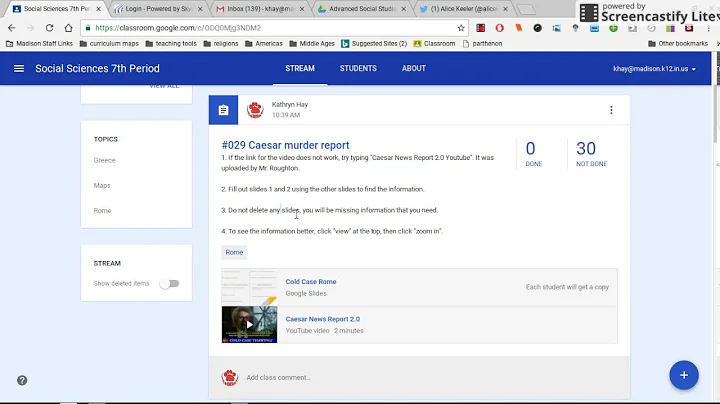Filter by Maps topic
The image size is (720, 404).
(x=102, y=185)
